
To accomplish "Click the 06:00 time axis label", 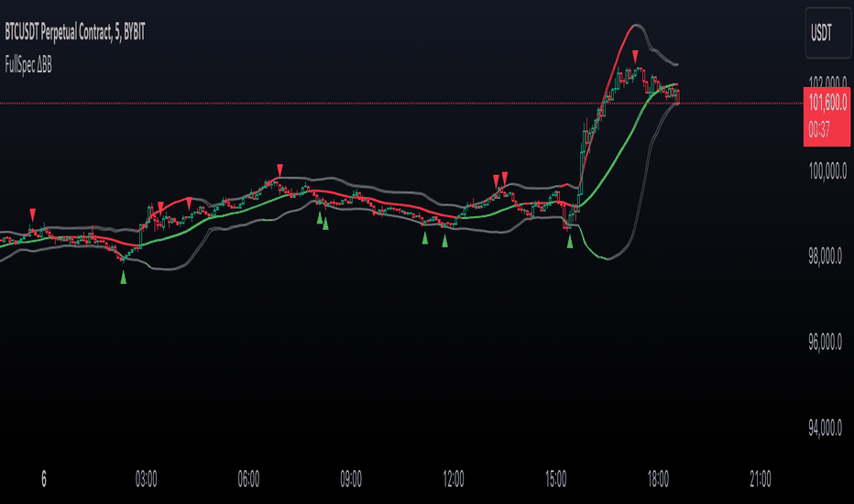I will tap(248, 479).
